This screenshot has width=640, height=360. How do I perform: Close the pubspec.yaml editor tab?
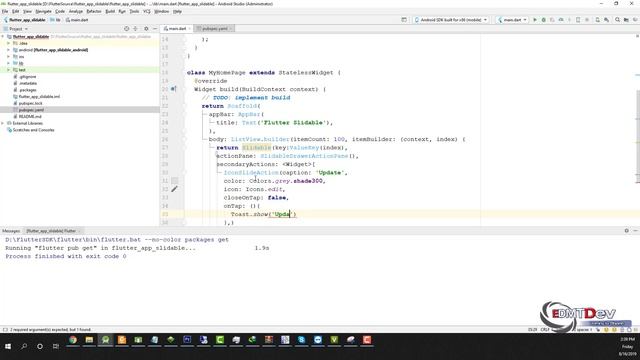pyautogui.click(x=231, y=29)
